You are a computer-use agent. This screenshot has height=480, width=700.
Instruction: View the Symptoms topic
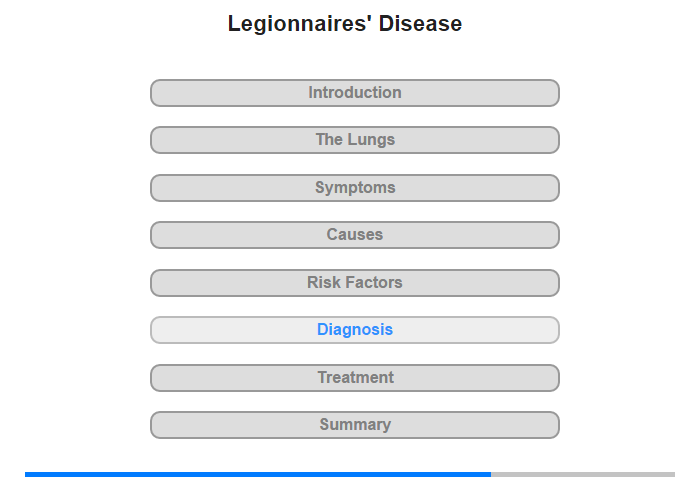coord(354,188)
